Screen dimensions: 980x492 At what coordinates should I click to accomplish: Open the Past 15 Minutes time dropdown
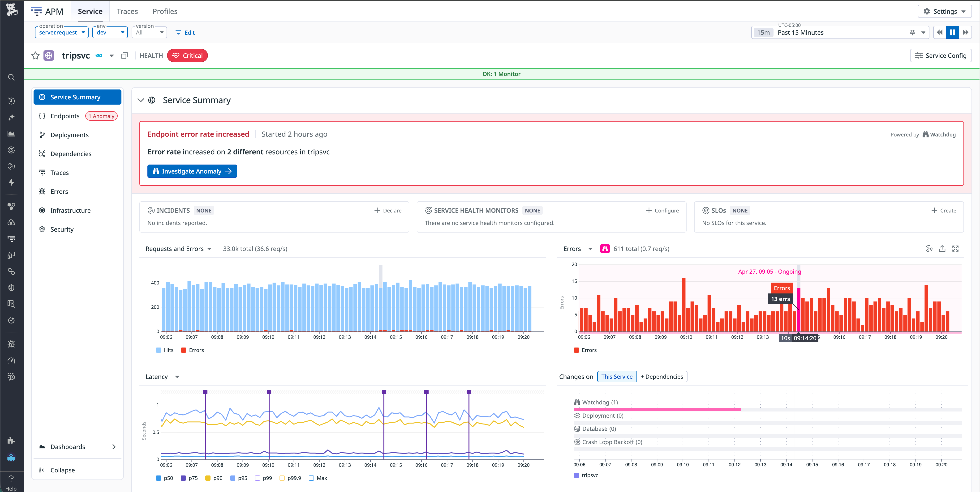click(840, 33)
